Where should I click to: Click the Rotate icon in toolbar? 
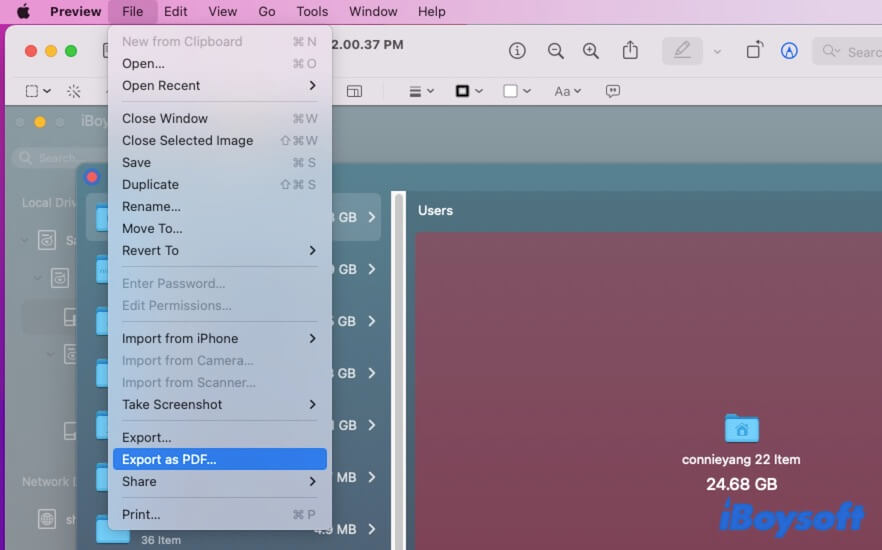click(x=754, y=51)
